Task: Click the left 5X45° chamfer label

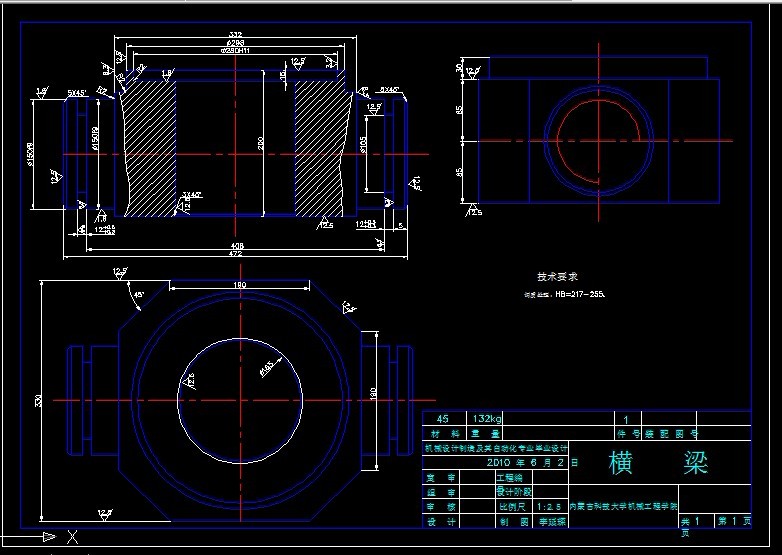Action: [x=77, y=93]
